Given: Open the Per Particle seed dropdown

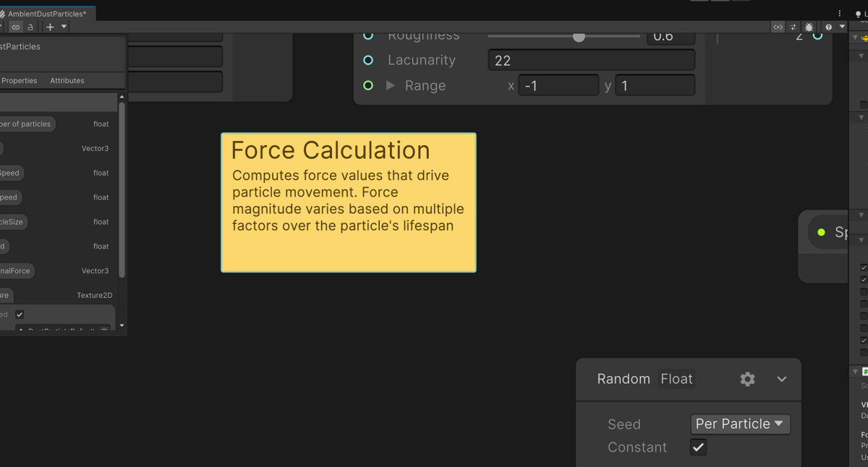Looking at the screenshot, I should [x=739, y=424].
